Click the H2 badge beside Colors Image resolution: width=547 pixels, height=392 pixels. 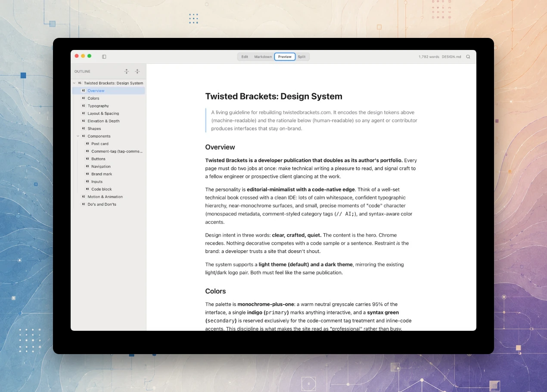84,98
